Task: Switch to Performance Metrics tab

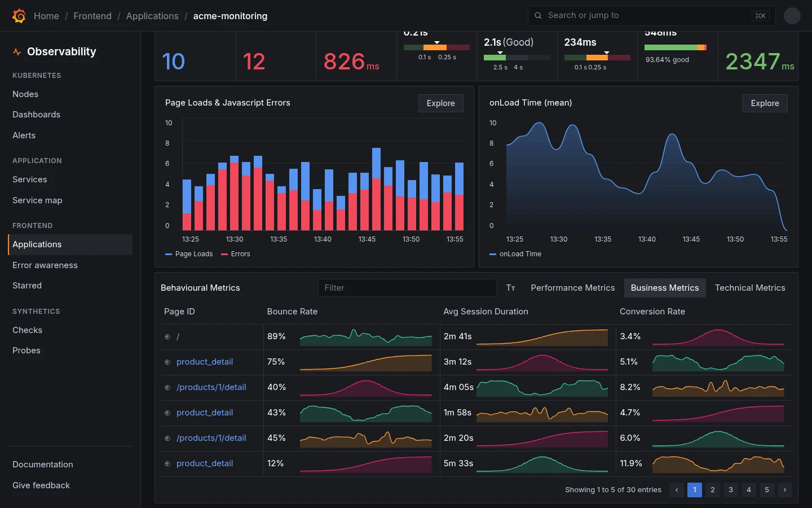Action: (573, 288)
